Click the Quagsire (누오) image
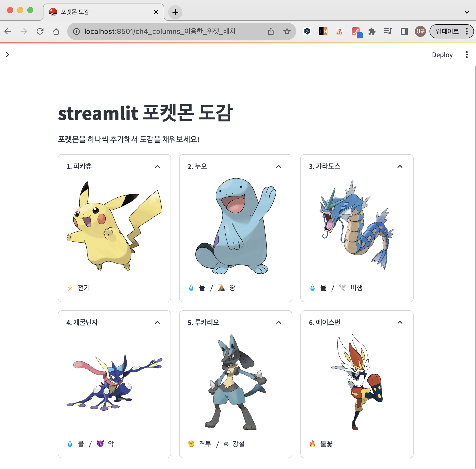The image size is (476, 469). [236, 226]
